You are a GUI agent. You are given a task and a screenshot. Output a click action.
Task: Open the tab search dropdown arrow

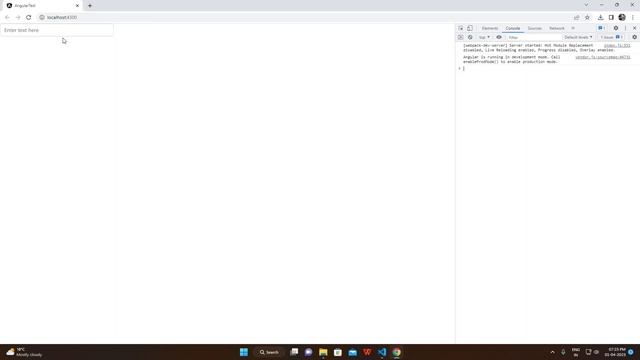587,5
